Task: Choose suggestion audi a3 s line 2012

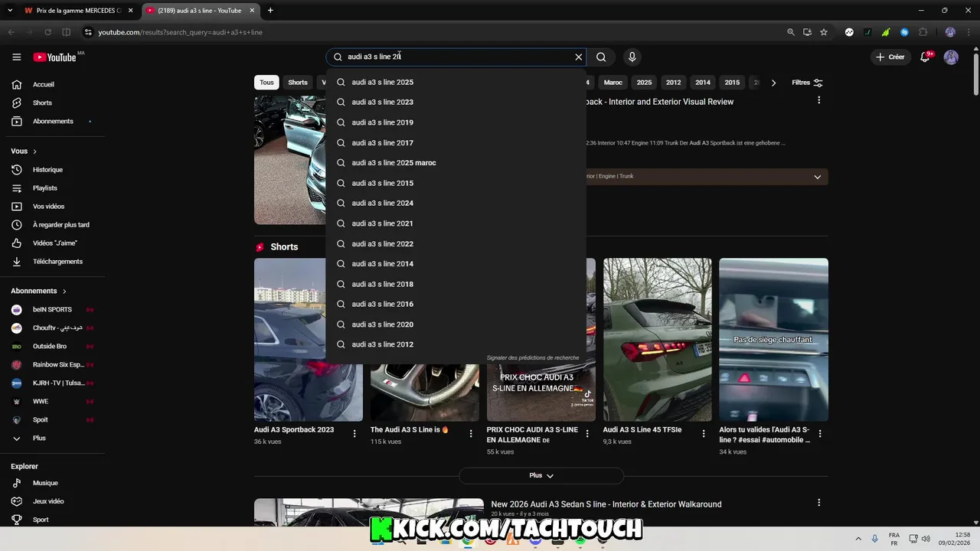Action: (x=456, y=344)
